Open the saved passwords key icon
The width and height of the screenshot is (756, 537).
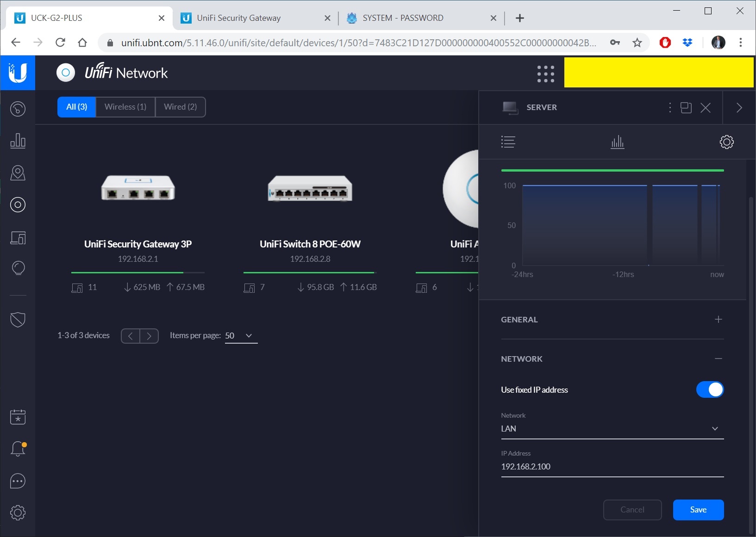pos(615,43)
